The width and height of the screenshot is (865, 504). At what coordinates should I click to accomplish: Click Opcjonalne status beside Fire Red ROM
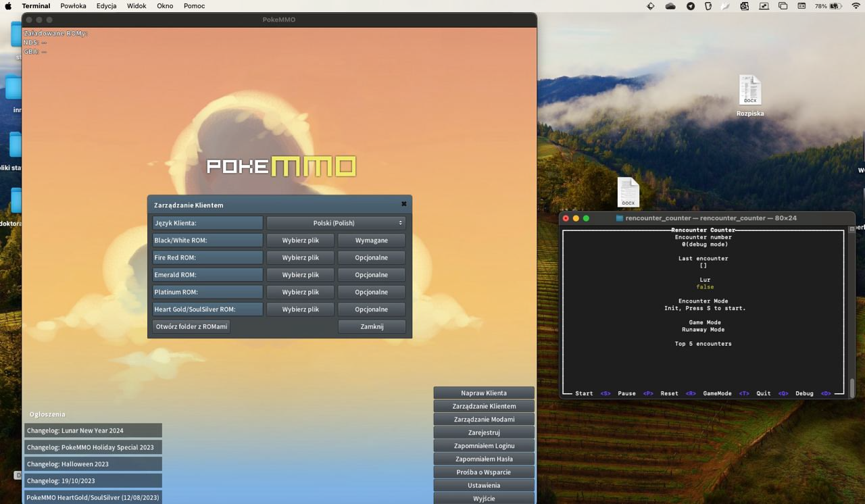click(x=372, y=257)
